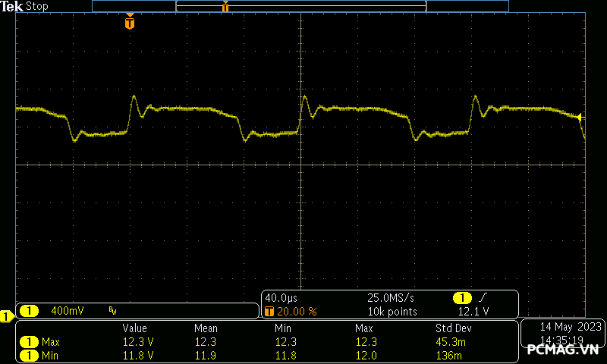Image resolution: width=607 pixels, height=364 pixels.
Task: Click the bandwidth limit Bw icon
Action: click(x=112, y=310)
